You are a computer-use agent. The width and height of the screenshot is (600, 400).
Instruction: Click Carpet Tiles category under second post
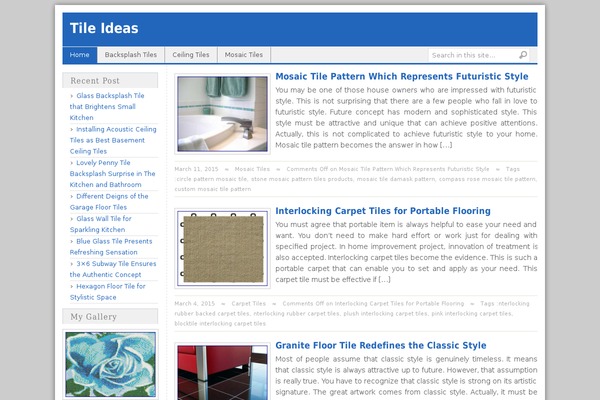tap(248, 304)
